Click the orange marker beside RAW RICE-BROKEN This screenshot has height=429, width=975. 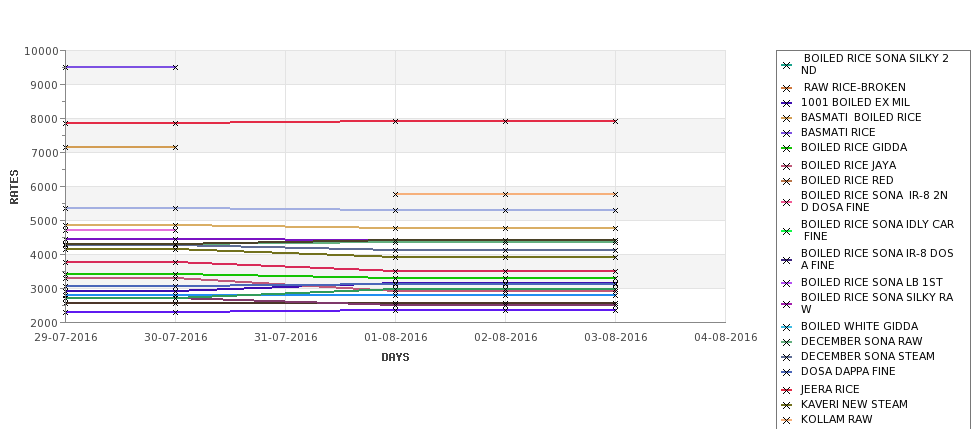tap(787, 88)
